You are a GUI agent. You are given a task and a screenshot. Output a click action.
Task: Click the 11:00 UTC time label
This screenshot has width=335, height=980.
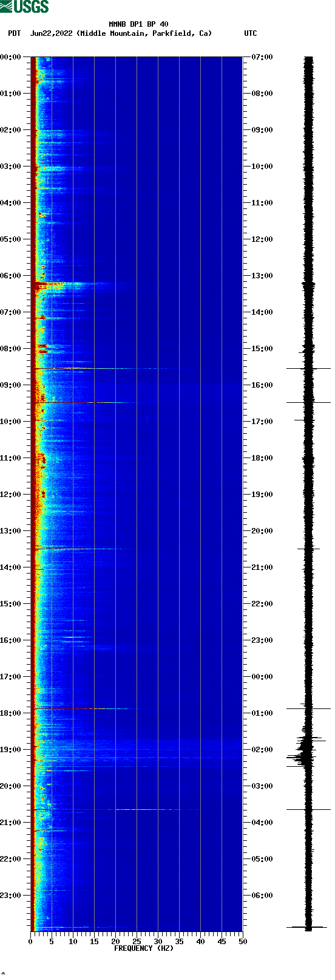tap(262, 203)
